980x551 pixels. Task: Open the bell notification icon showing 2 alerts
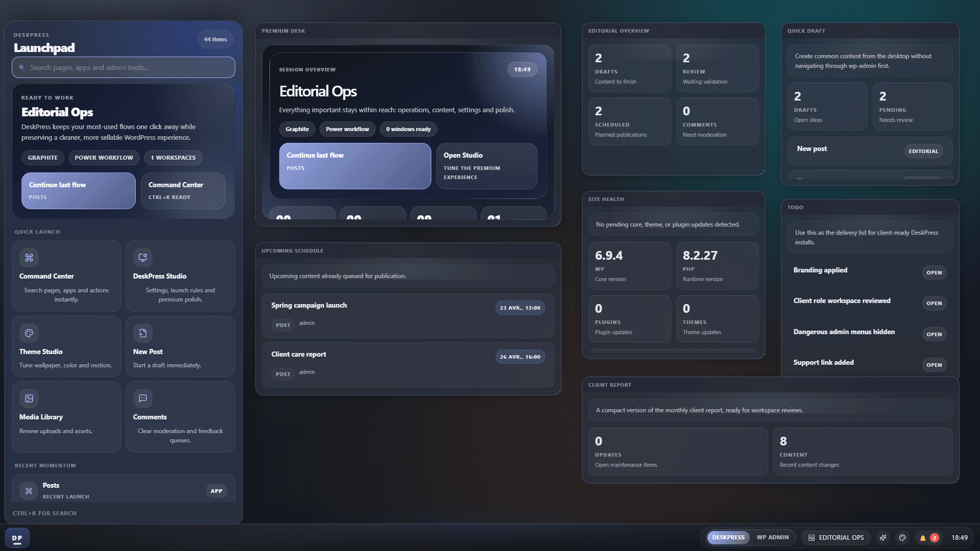[x=922, y=537]
